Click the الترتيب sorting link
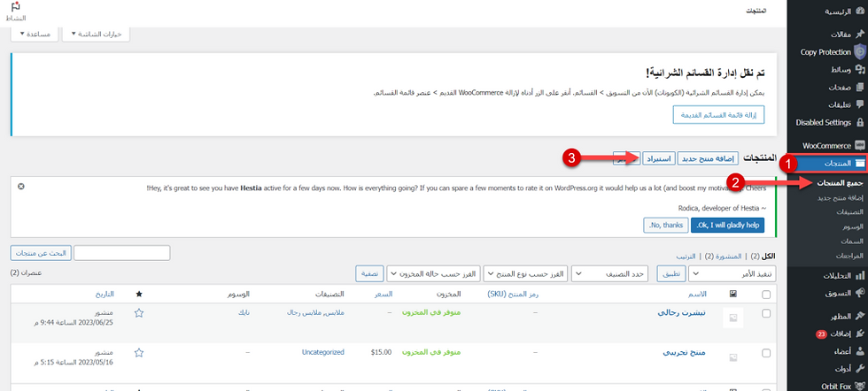The width and height of the screenshot is (868, 391). coord(685,257)
